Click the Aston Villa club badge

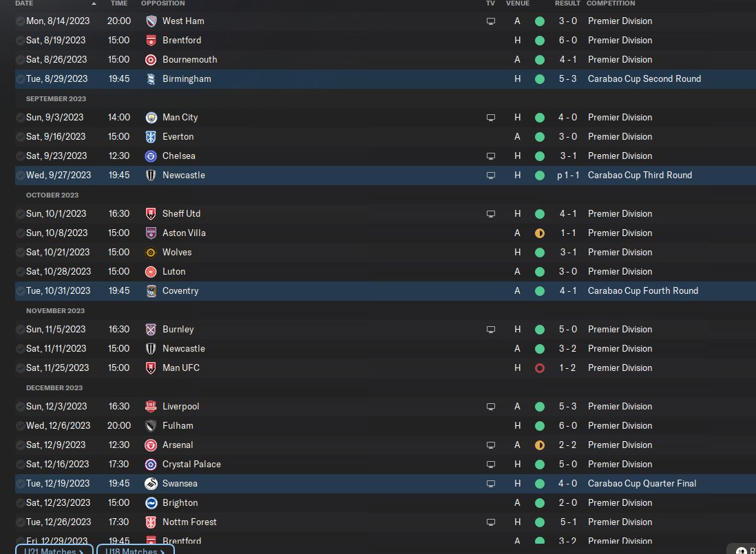click(x=151, y=233)
